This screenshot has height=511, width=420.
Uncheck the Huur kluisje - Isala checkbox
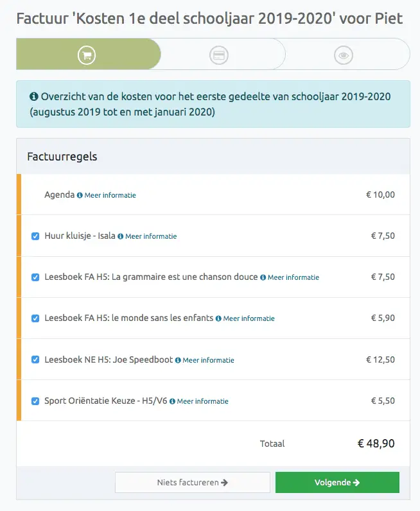(x=35, y=236)
